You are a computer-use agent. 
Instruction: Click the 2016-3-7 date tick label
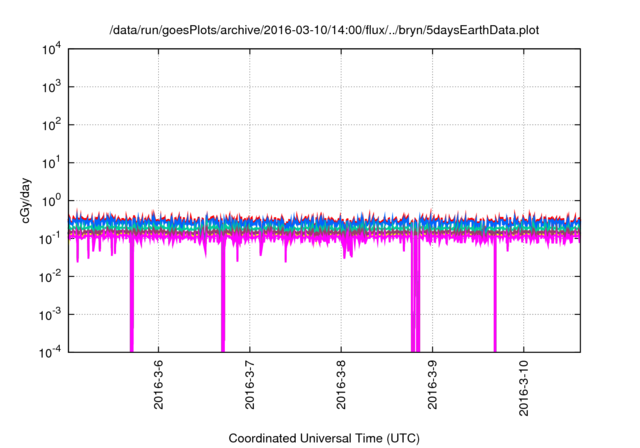249,384
